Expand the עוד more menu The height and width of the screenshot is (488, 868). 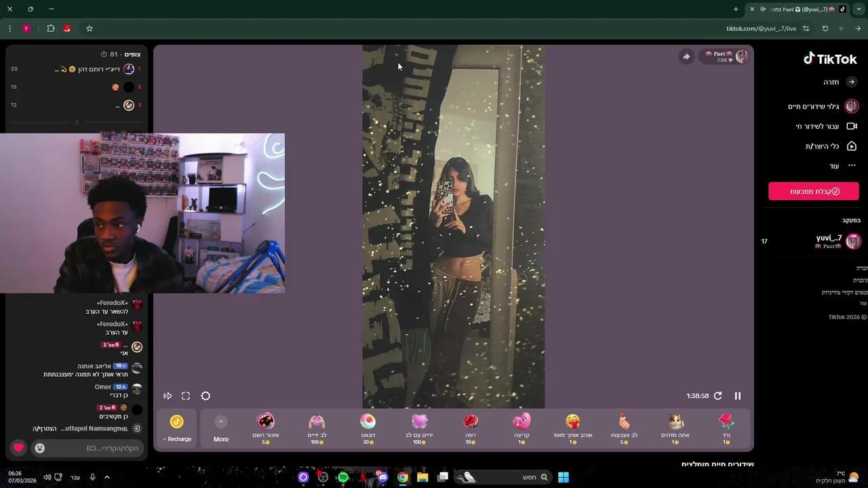843,166
